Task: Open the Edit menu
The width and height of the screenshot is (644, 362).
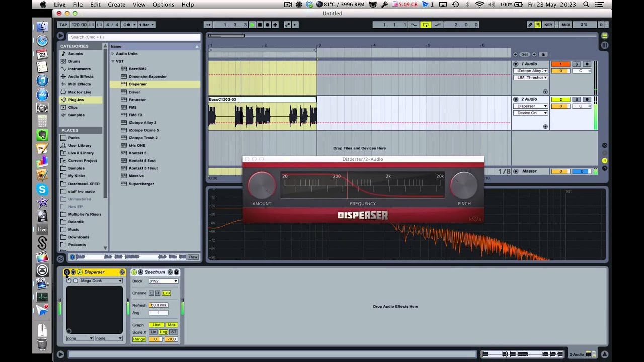Action: click(95, 5)
